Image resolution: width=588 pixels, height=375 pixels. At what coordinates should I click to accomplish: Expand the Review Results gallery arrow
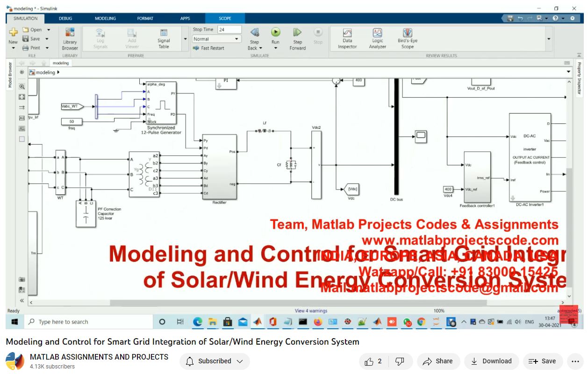549,39
